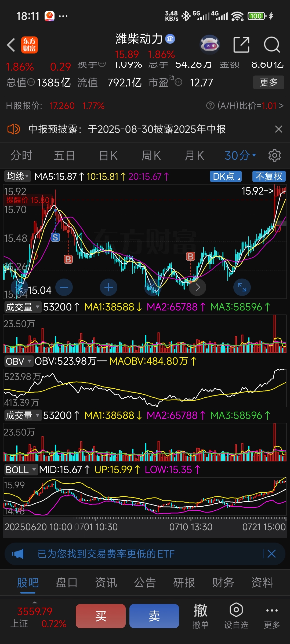Tap the 提醒价 15.80 alert label
290x644 pixels.
(28, 200)
